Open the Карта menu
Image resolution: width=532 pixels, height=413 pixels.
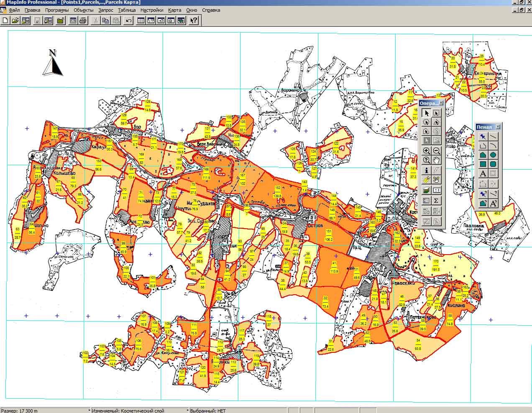pyautogui.click(x=175, y=10)
